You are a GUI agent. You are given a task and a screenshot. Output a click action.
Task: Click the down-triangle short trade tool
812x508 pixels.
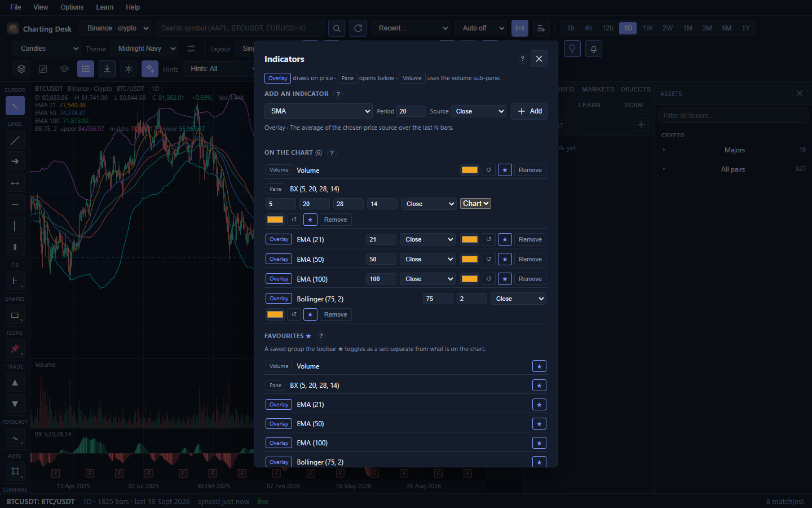coord(15,404)
